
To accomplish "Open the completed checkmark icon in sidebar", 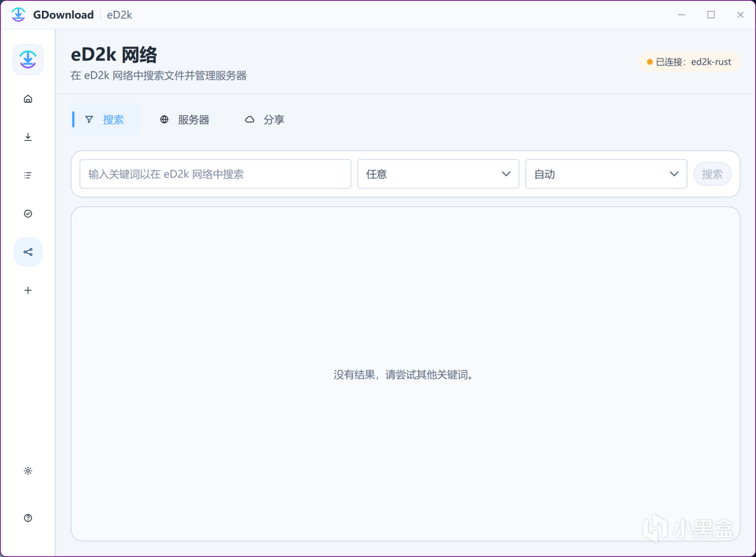I will coord(28,214).
